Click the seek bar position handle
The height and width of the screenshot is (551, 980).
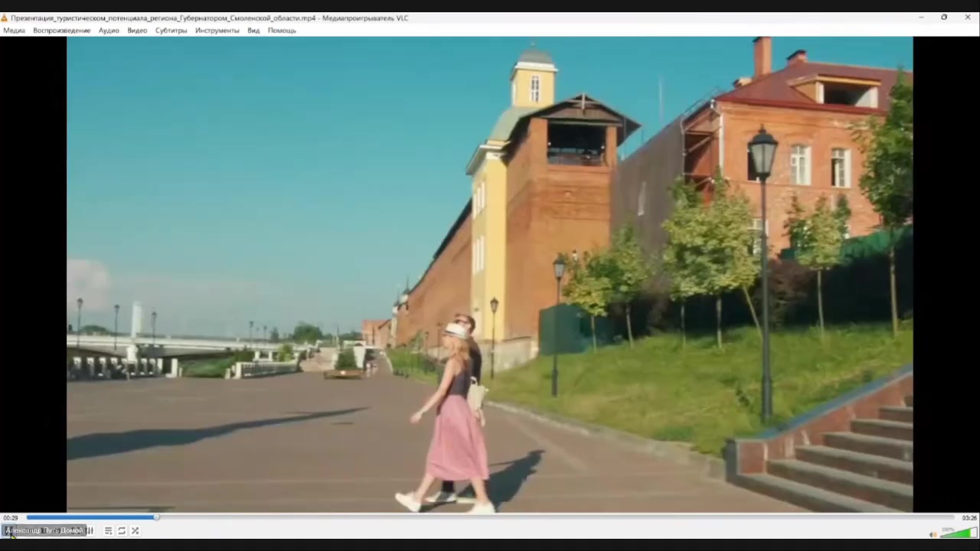coord(156,518)
